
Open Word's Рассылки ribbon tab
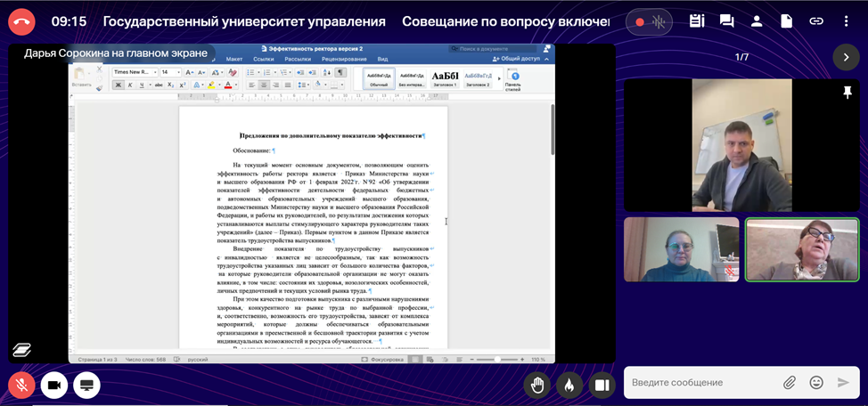click(298, 59)
